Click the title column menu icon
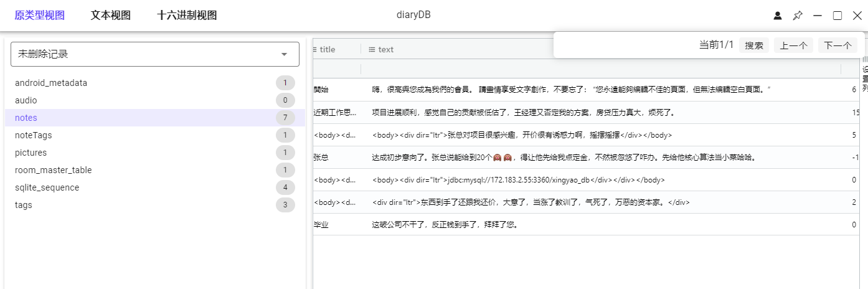 [x=315, y=49]
